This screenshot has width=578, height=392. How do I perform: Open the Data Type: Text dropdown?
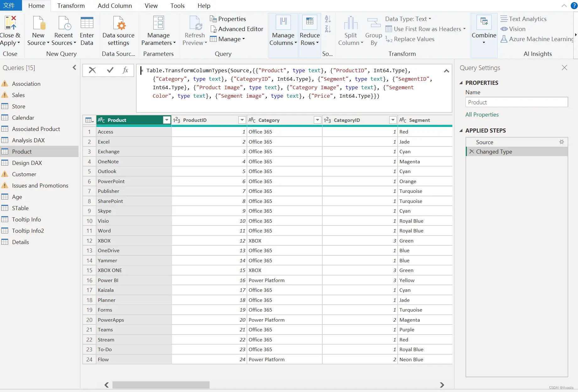click(x=408, y=19)
